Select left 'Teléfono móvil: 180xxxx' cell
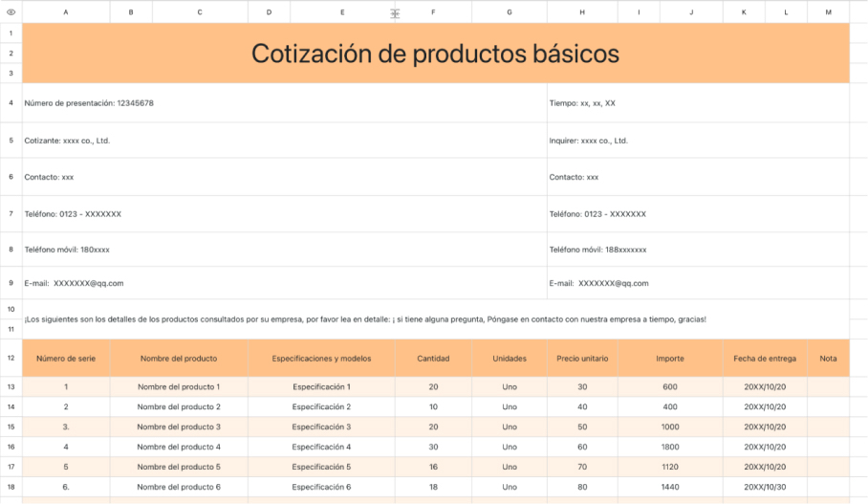This screenshot has width=868, height=504. (285, 250)
